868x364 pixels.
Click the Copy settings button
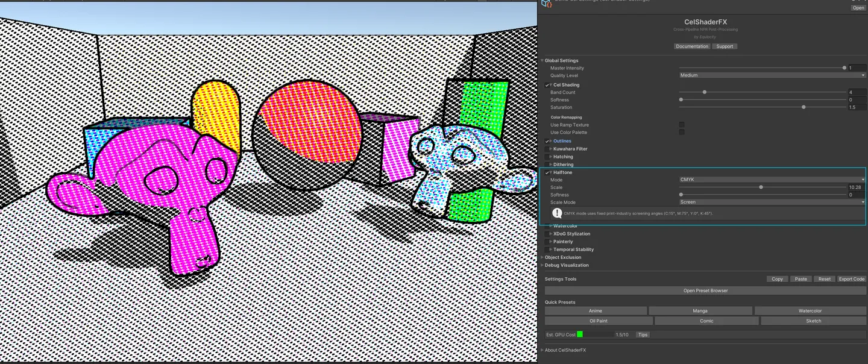click(x=778, y=279)
